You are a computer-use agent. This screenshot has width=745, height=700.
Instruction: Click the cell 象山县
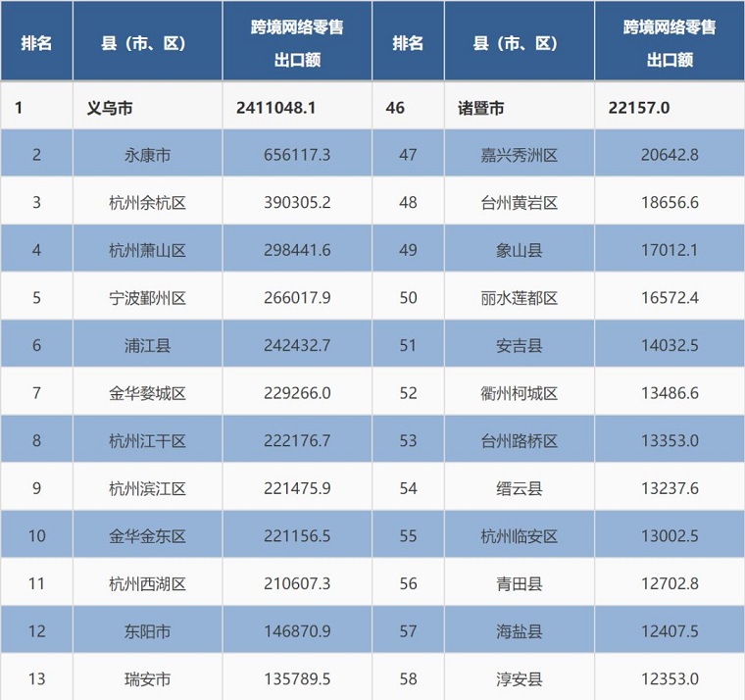click(x=520, y=250)
